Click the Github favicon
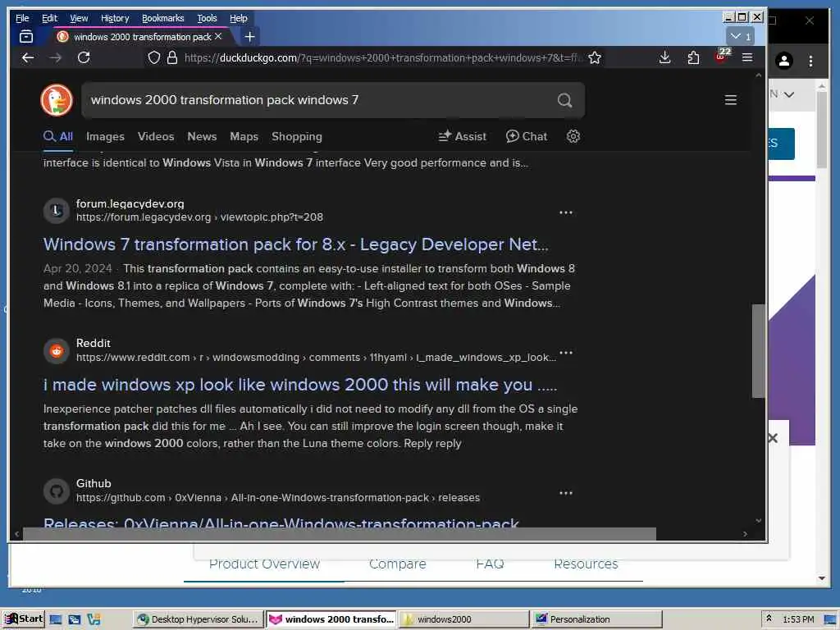The image size is (840, 630). [x=57, y=491]
